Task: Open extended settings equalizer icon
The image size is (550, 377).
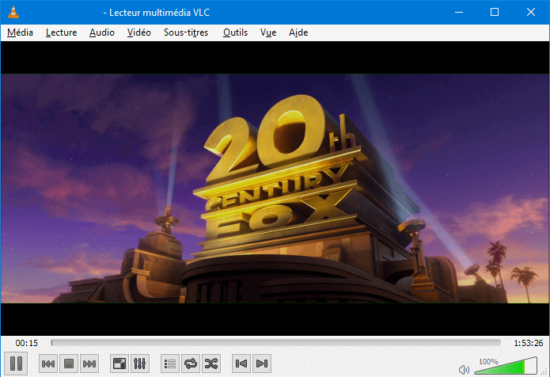Action: click(140, 364)
